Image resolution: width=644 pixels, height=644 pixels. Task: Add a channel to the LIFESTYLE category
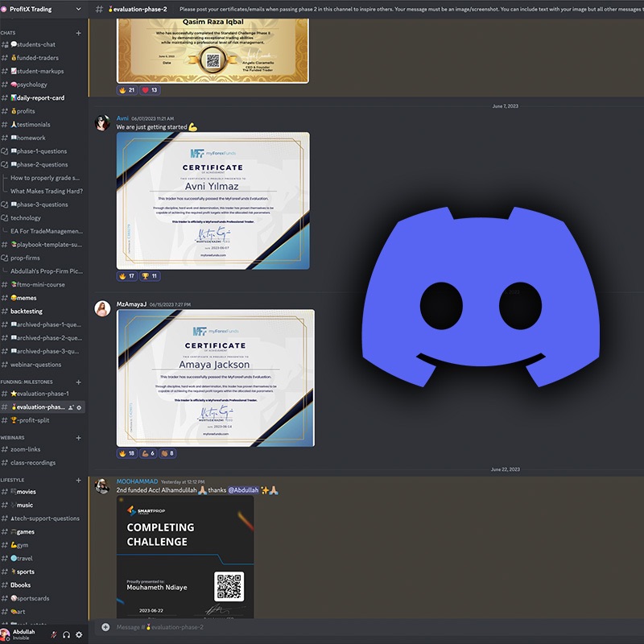click(x=78, y=480)
